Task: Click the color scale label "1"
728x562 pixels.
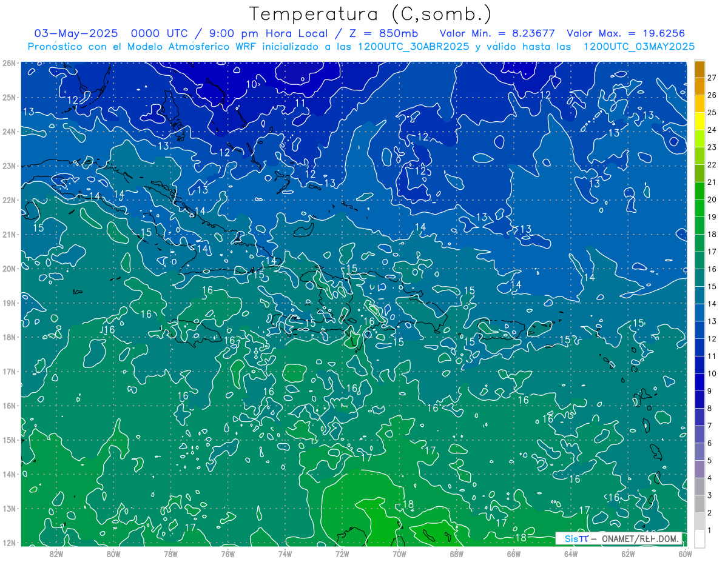Action: pyautogui.click(x=710, y=530)
